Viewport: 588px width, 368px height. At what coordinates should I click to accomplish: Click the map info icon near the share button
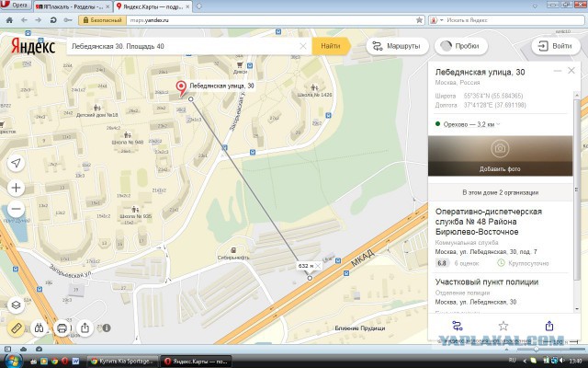point(107,328)
